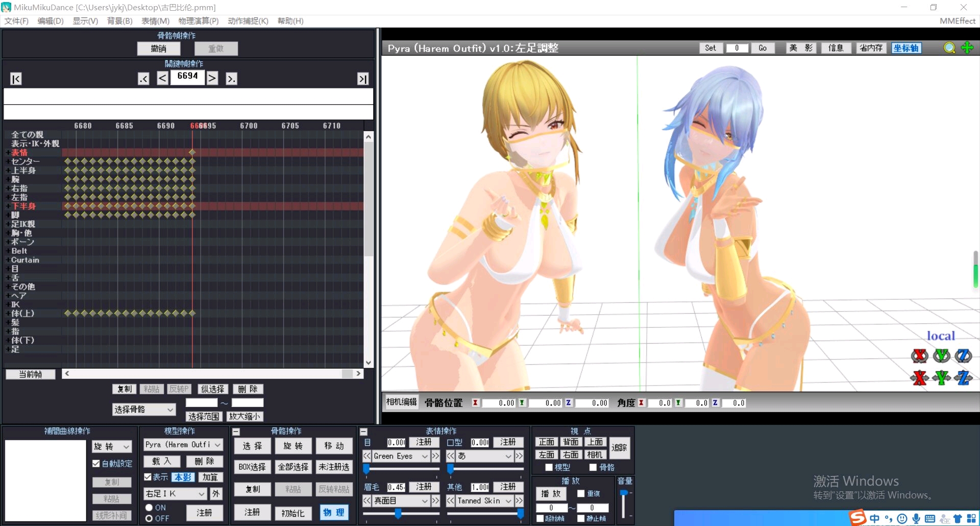Toggle 静止帧 checkbox
Viewport: 980px width, 526px height.
(x=581, y=518)
